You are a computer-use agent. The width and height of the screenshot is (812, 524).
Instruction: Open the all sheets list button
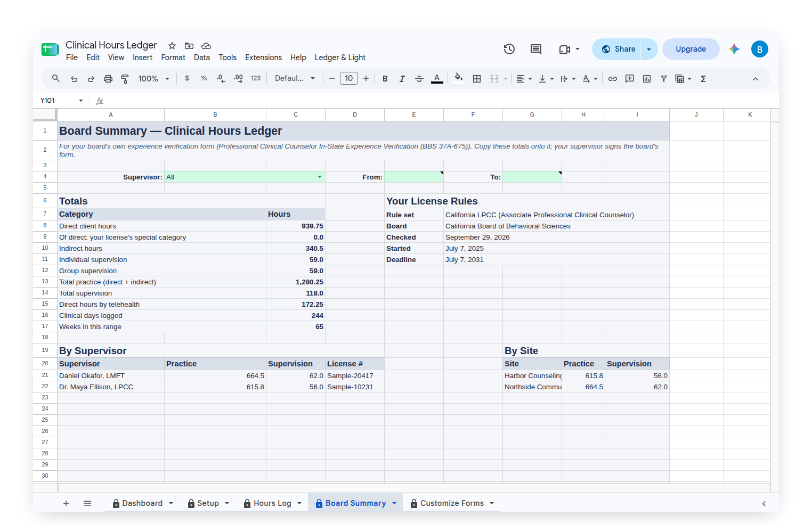click(87, 503)
